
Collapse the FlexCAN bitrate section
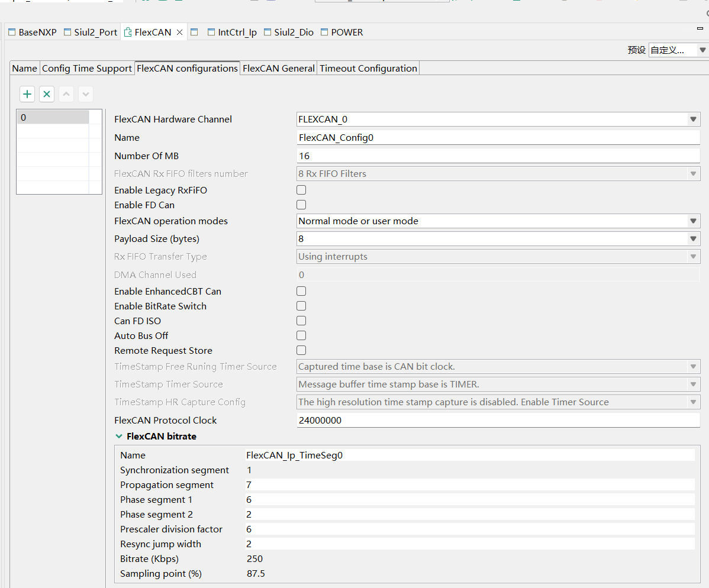(x=119, y=436)
